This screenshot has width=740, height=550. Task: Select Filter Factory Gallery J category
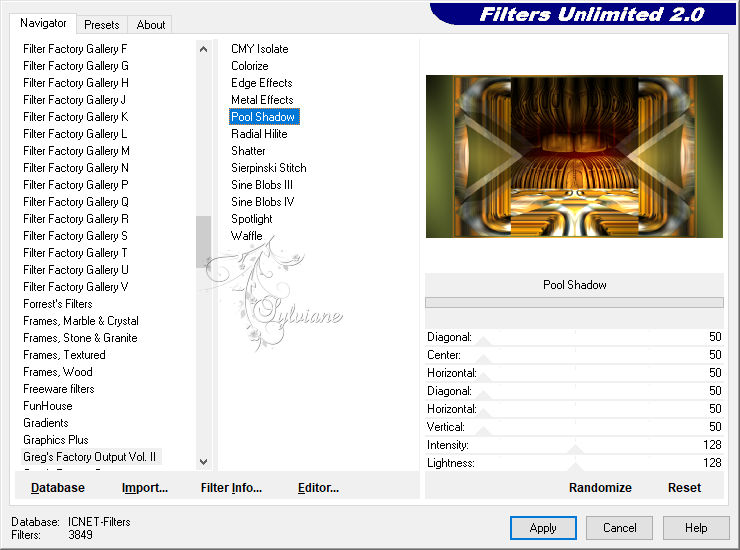pyautogui.click(x=75, y=100)
